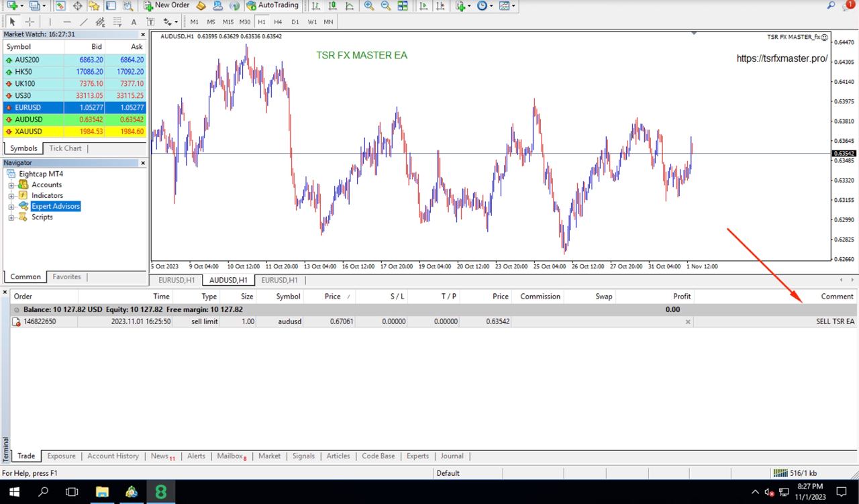Expand the Expert Advisors tree node
Viewport: 859px width, 504px height.
[x=11, y=206]
